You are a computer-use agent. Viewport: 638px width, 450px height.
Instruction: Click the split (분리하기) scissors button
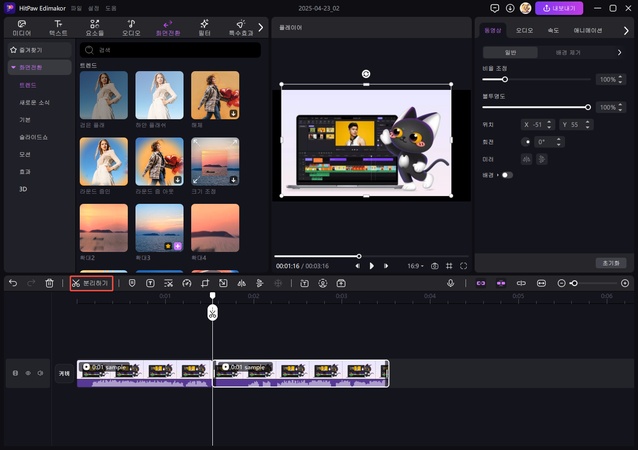pyautogui.click(x=91, y=283)
